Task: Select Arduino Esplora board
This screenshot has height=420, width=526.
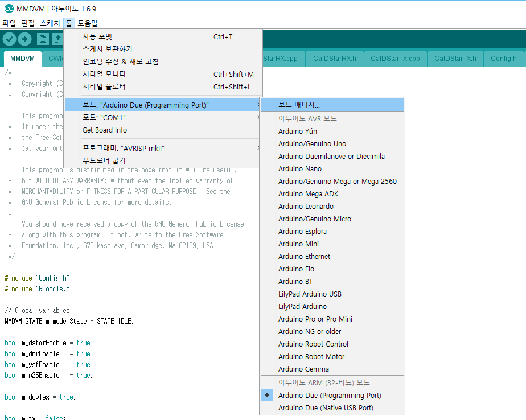Action: click(332, 232)
